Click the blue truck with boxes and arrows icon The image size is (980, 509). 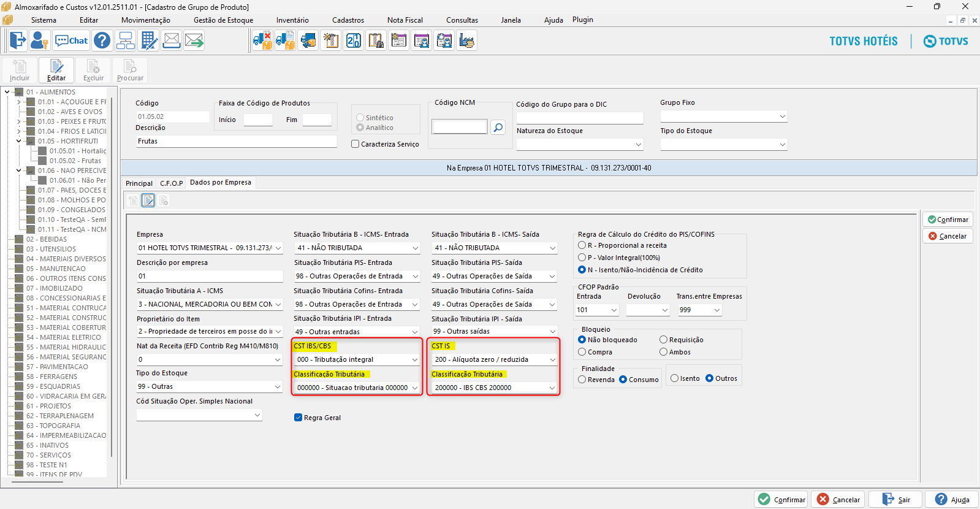click(x=308, y=40)
